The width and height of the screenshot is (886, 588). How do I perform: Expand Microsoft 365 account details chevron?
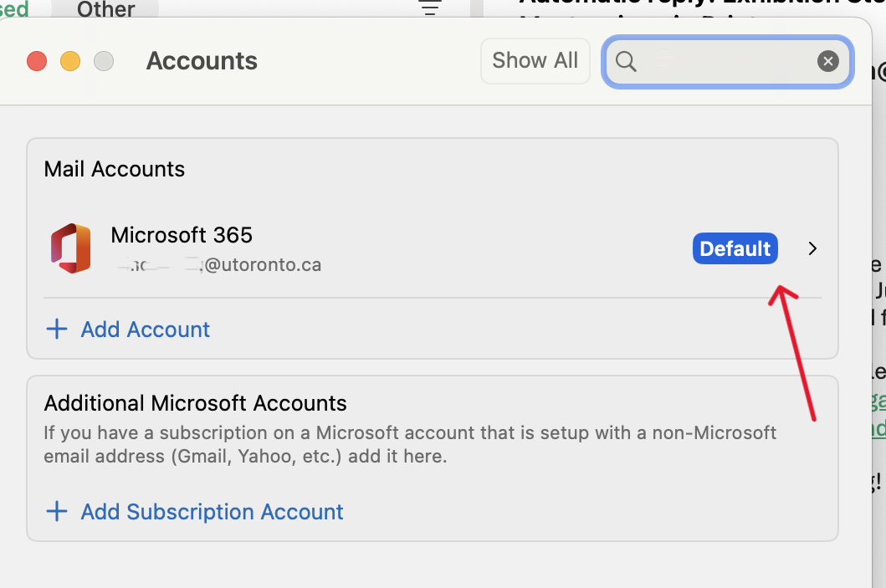[812, 249]
